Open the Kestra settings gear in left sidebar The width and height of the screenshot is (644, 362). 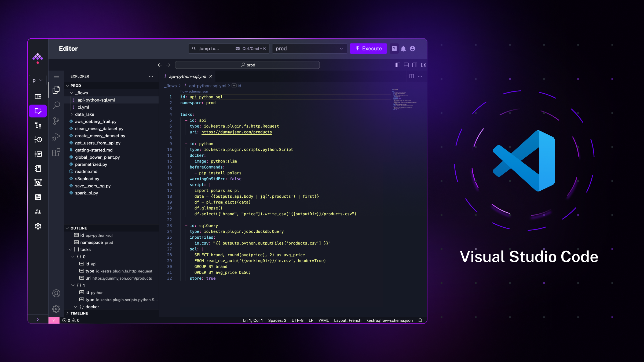click(38, 226)
